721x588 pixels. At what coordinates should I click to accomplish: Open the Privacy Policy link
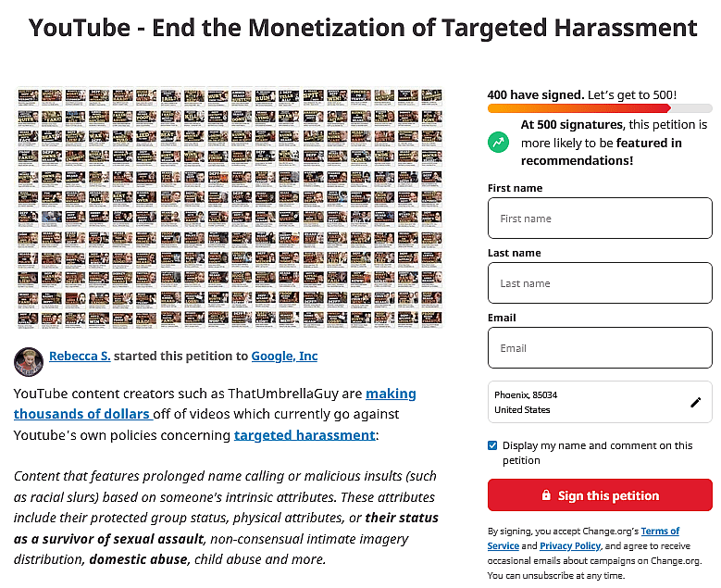pyautogui.click(x=569, y=546)
